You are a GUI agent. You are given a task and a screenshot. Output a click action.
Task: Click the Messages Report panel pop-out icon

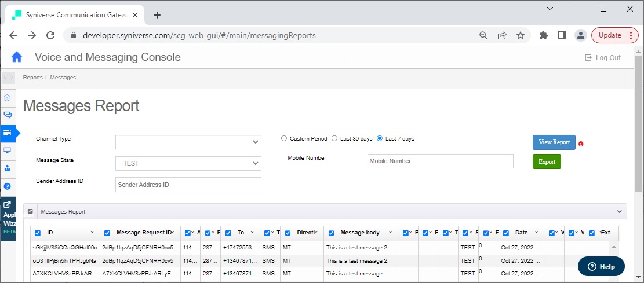point(30,212)
